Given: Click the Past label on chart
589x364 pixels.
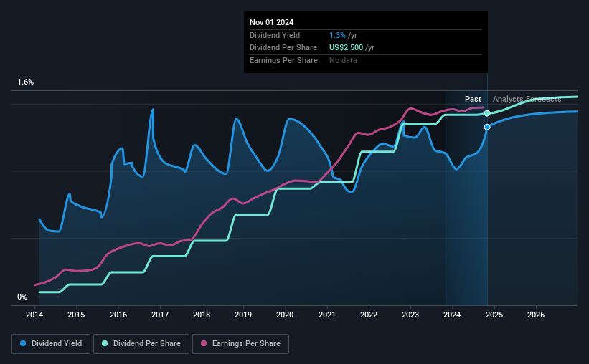Looking at the screenshot, I should pos(473,99).
